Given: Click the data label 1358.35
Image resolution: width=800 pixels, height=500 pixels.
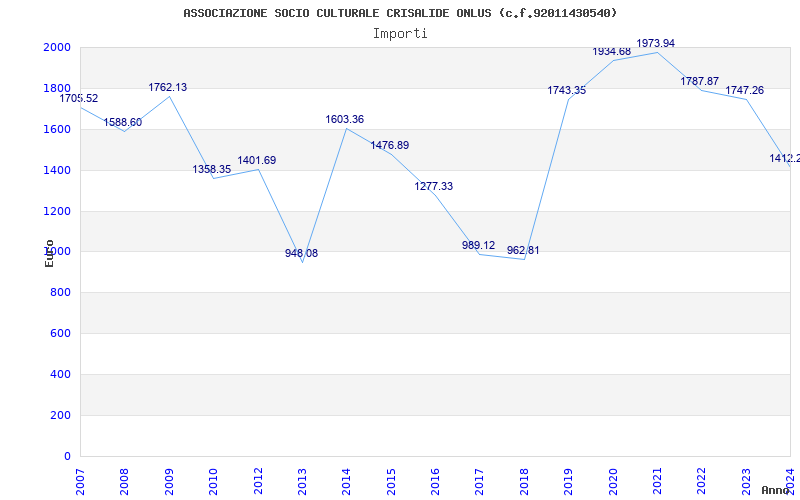Looking at the screenshot, I should [x=212, y=169].
